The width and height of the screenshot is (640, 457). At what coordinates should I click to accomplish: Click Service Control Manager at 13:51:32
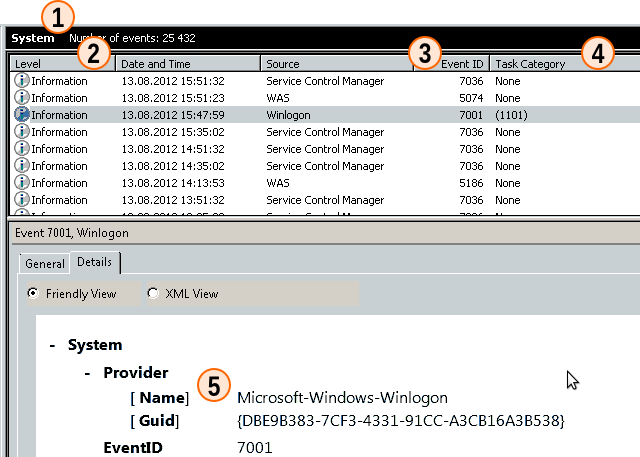[x=325, y=200]
